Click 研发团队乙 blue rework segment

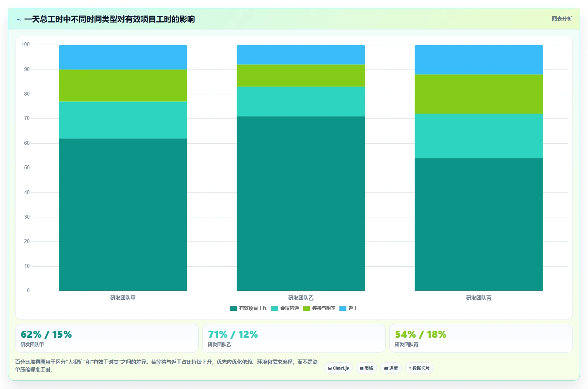[301, 55]
